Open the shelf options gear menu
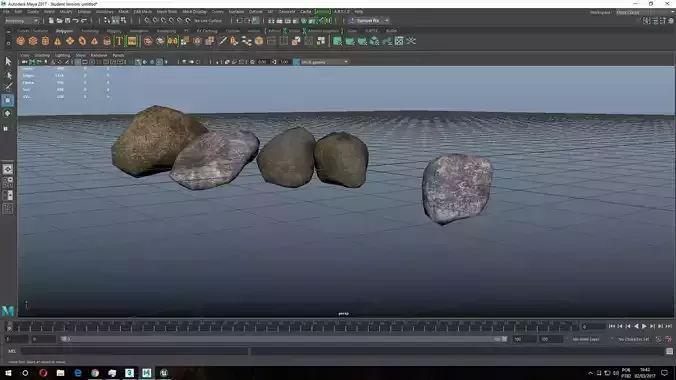The width and height of the screenshot is (676, 380). click(x=8, y=43)
